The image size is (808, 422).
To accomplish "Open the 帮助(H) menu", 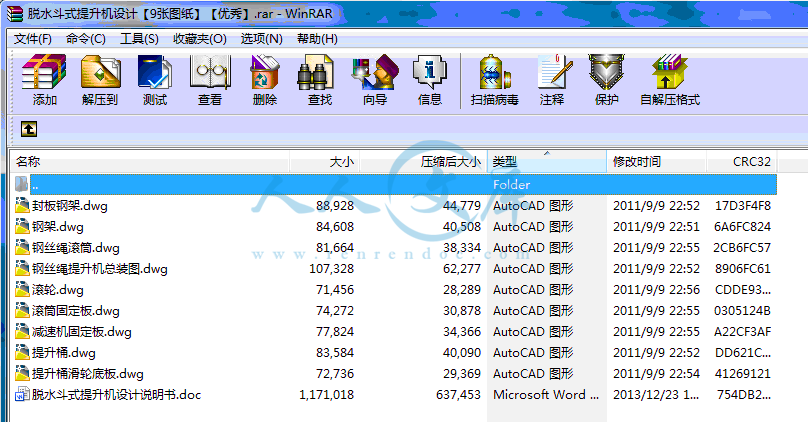I will [x=317, y=39].
